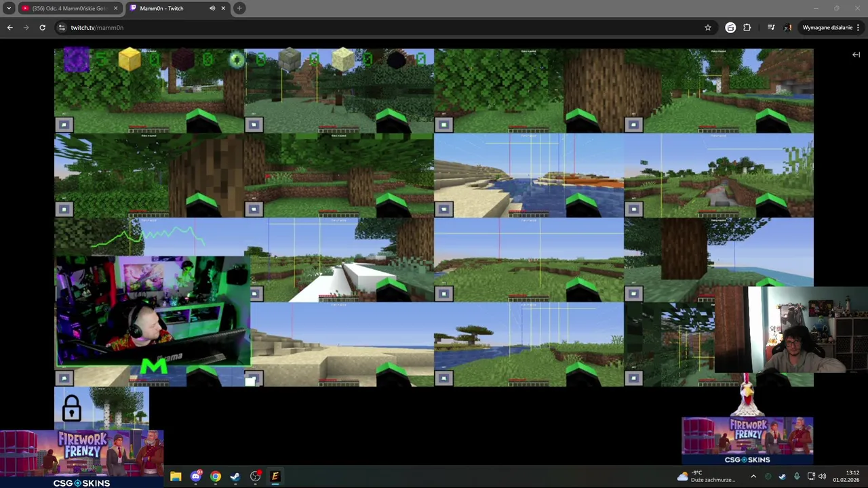Open the tab search dropdown arrow

9,8
